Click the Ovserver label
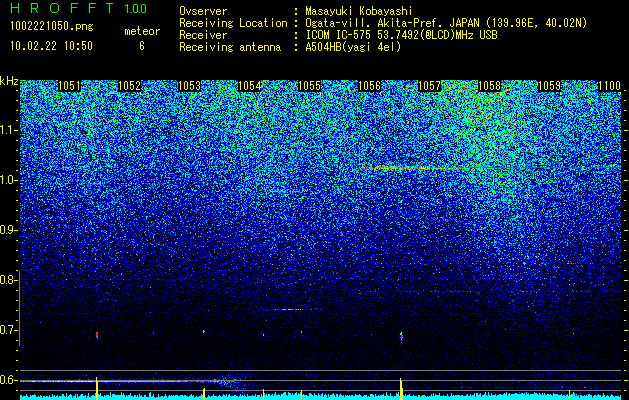The height and width of the screenshot is (400, 629). point(203,11)
